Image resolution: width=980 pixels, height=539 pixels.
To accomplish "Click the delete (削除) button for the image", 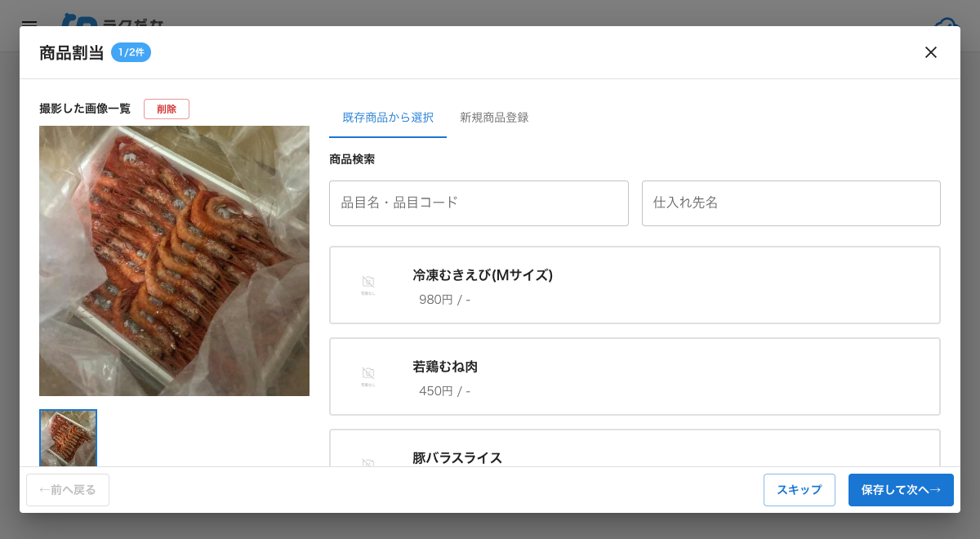I will [167, 109].
